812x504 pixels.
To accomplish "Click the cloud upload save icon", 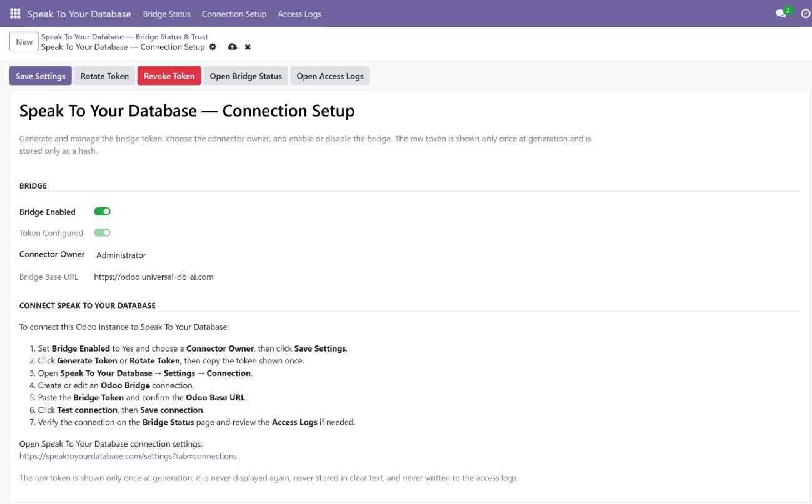I will point(233,47).
